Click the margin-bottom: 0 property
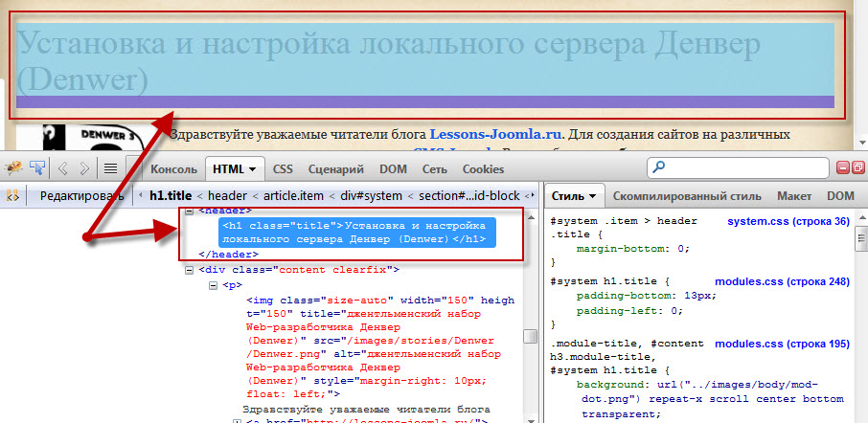868x423 pixels. click(633, 248)
